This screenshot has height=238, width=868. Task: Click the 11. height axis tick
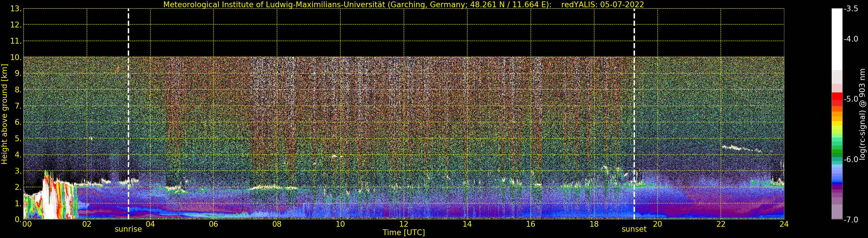[16, 41]
